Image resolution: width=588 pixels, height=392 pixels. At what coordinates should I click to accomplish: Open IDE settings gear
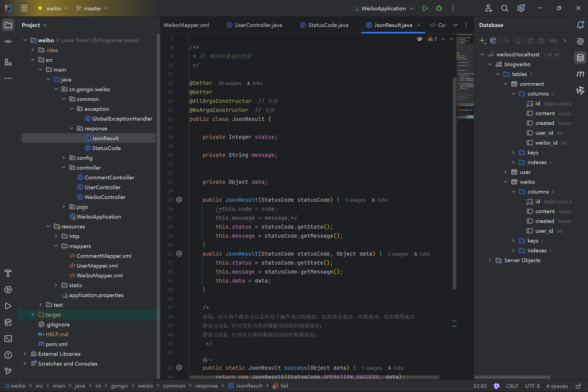tap(521, 8)
